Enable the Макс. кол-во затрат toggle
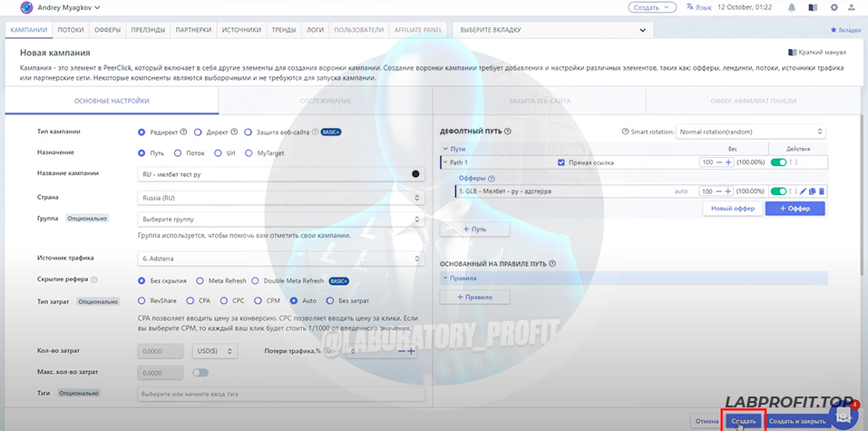Viewport: 868px width, 431px height. pos(200,372)
